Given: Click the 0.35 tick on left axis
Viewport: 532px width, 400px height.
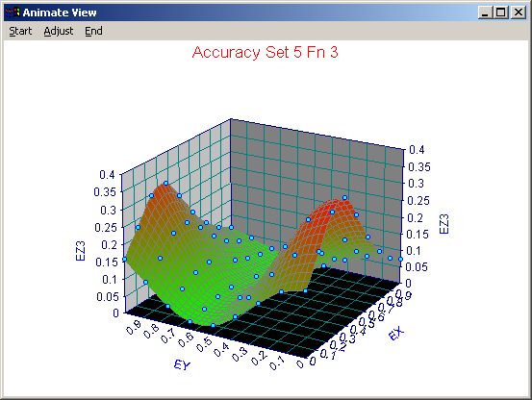Looking at the screenshot, I should (x=105, y=192).
